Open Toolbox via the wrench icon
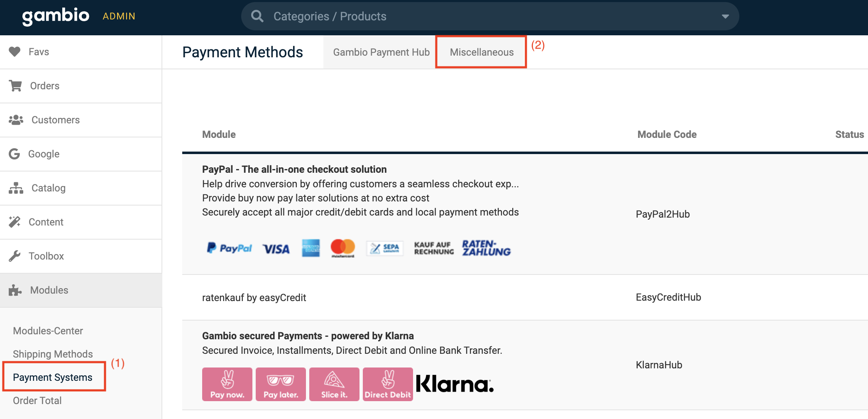 15,256
